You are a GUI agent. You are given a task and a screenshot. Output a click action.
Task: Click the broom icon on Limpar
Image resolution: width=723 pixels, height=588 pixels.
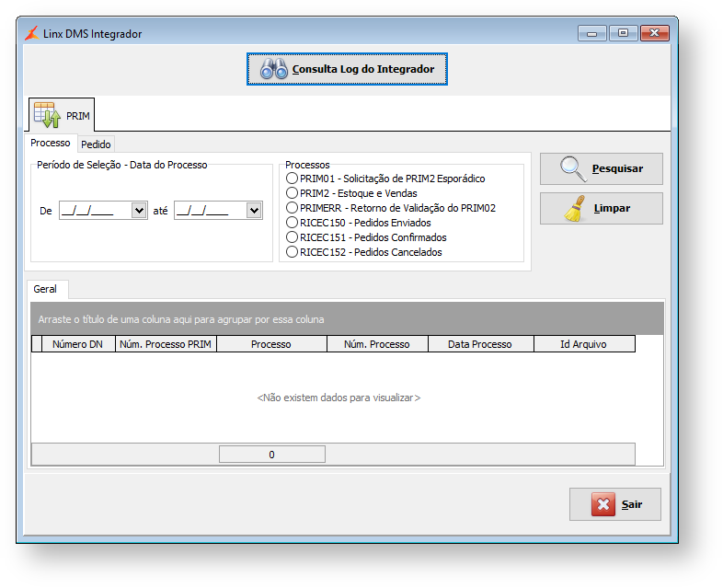(575, 209)
